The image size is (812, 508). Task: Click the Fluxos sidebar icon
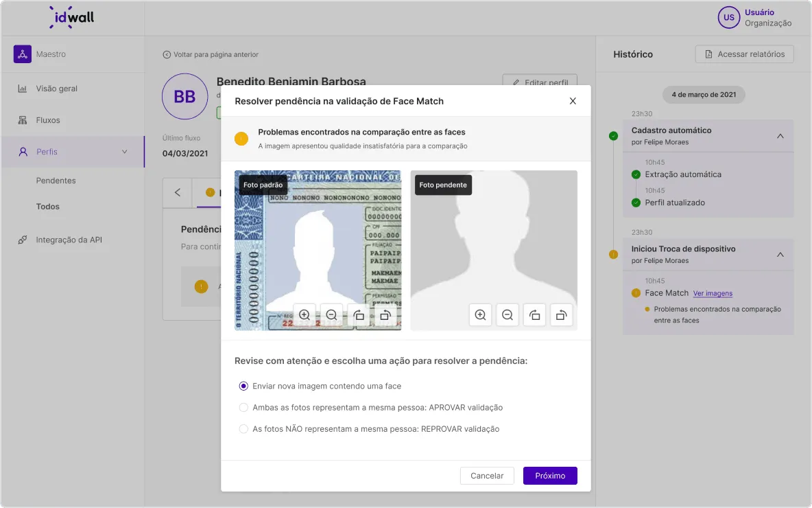22,120
